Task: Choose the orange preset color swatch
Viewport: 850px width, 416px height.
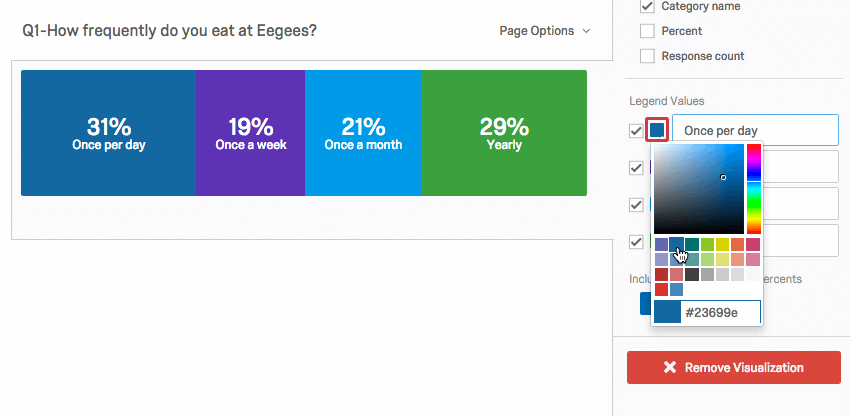Action: [x=737, y=244]
